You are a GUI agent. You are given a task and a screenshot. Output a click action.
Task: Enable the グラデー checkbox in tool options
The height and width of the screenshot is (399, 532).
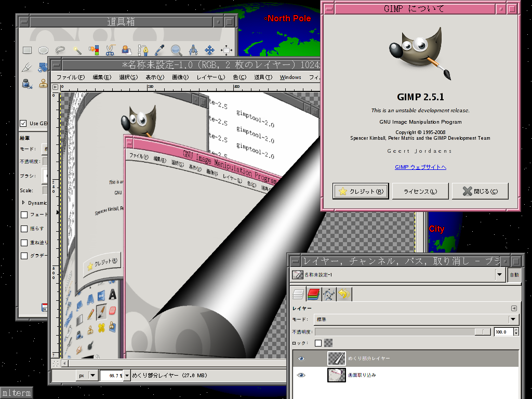click(x=24, y=256)
